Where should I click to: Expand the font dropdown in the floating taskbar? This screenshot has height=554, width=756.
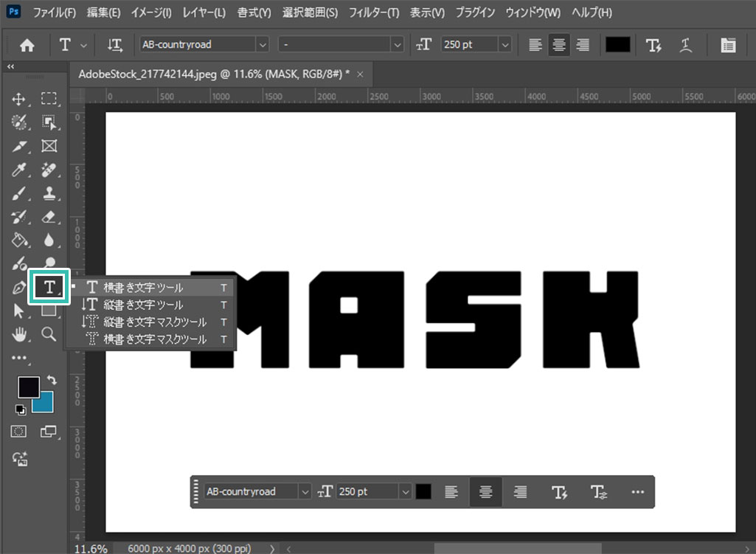coord(304,492)
